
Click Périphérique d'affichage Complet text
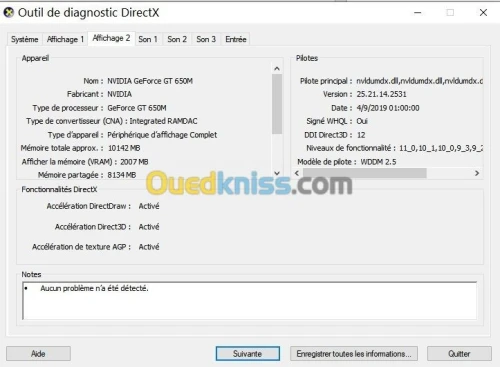pyautogui.click(x=162, y=135)
